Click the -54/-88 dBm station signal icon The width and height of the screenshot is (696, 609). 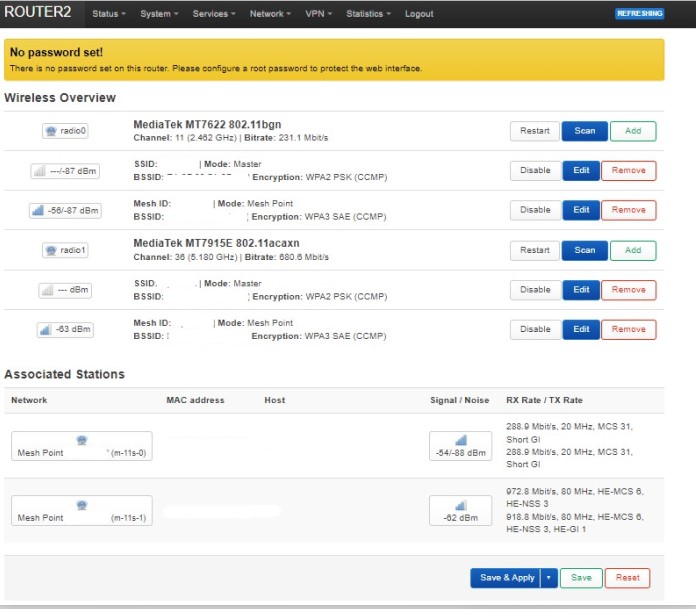point(460,446)
